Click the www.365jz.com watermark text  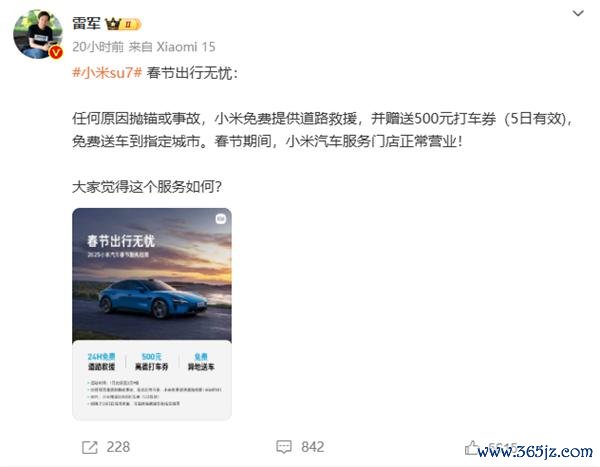pyautogui.click(x=535, y=452)
